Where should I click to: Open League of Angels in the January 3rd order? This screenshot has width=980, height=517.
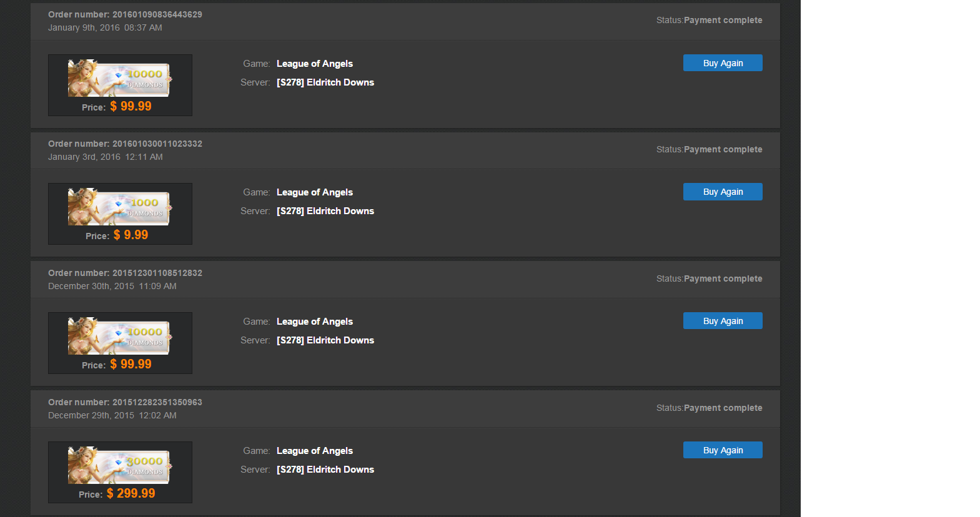(315, 192)
